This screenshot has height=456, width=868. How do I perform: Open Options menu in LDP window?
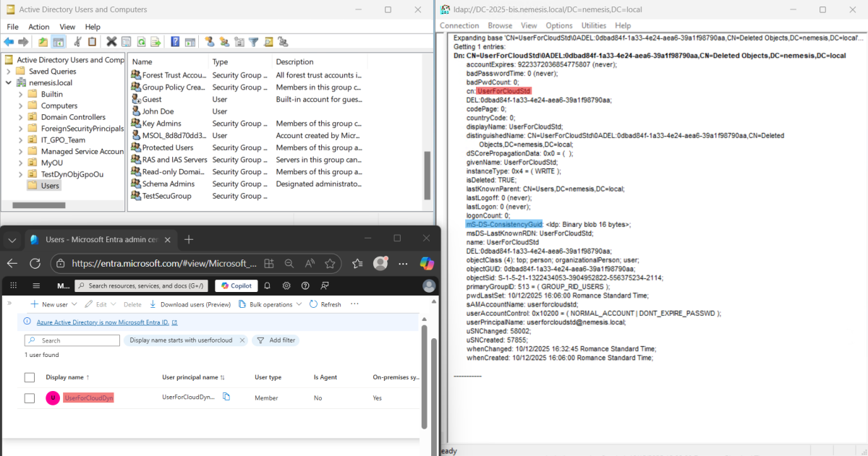559,25
